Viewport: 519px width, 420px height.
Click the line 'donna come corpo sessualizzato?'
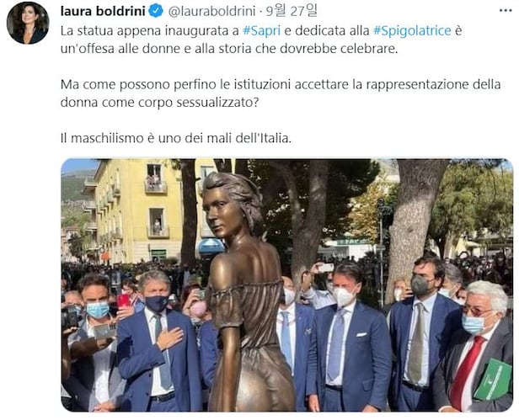coord(159,102)
